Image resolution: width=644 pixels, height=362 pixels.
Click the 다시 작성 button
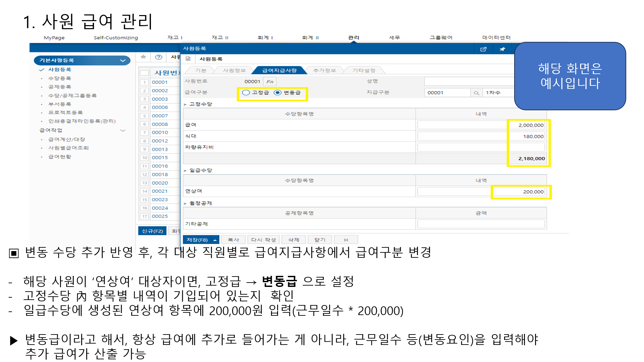pos(263,240)
